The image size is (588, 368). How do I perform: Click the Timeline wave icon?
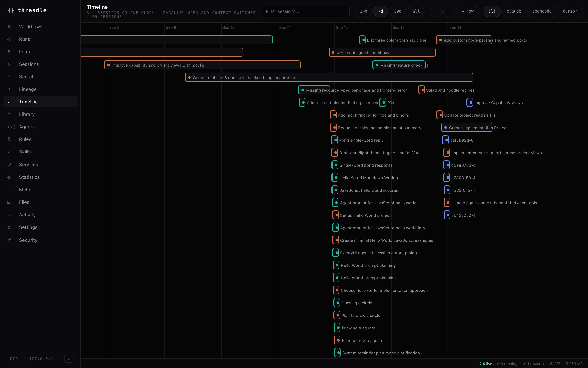pos(9,102)
